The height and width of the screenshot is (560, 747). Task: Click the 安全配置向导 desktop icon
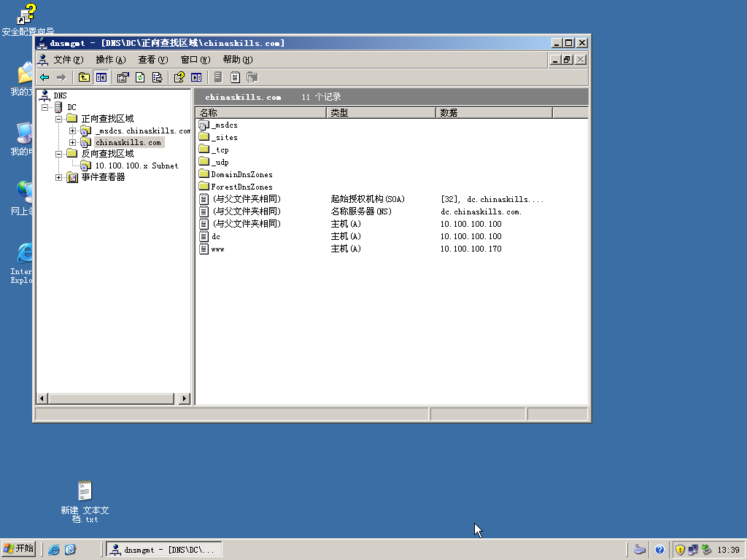(x=27, y=19)
